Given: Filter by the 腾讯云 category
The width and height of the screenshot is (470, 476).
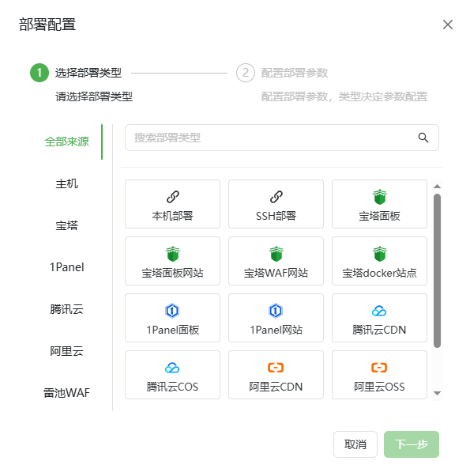Looking at the screenshot, I should pos(66,309).
